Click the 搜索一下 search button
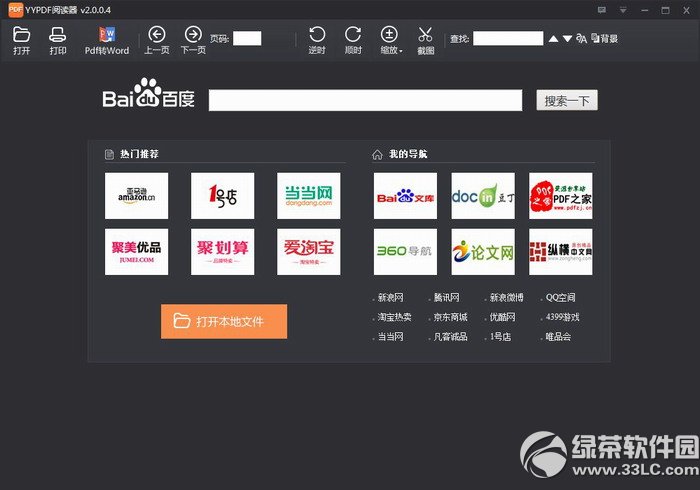This screenshot has width=700, height=490. pyautogui.click(x=567, y=100)
